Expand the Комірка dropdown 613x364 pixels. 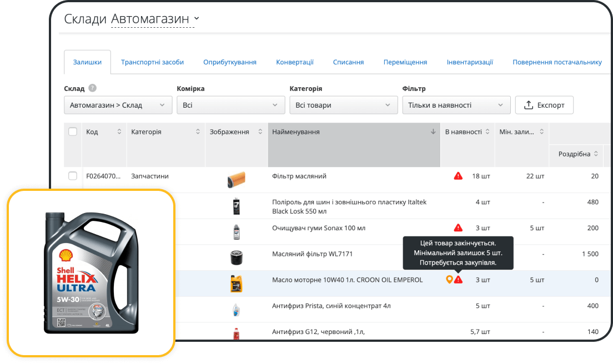coord(230,105)
